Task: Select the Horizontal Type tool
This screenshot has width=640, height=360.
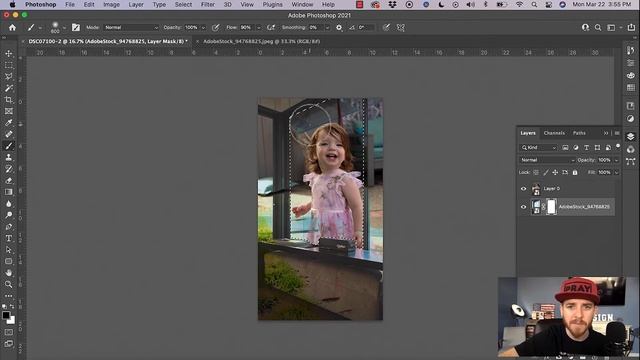Action: [9, 238]
